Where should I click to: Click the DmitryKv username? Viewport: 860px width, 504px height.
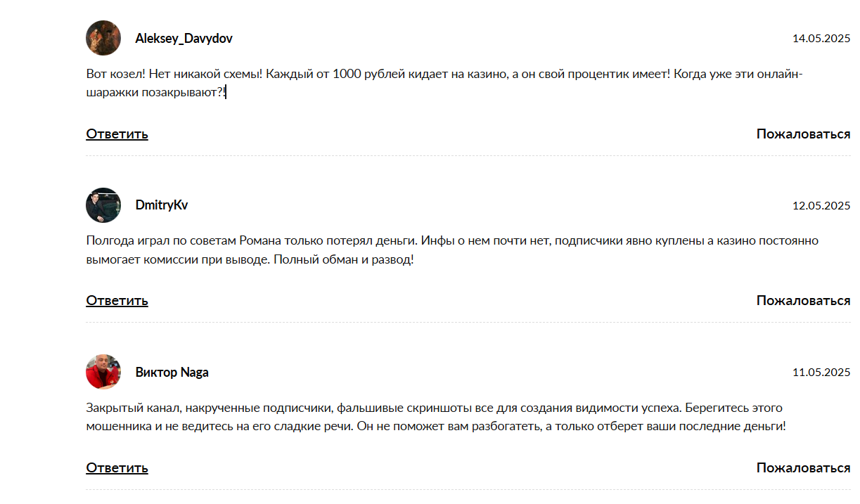pyautogui.click(x=162, y=205)
